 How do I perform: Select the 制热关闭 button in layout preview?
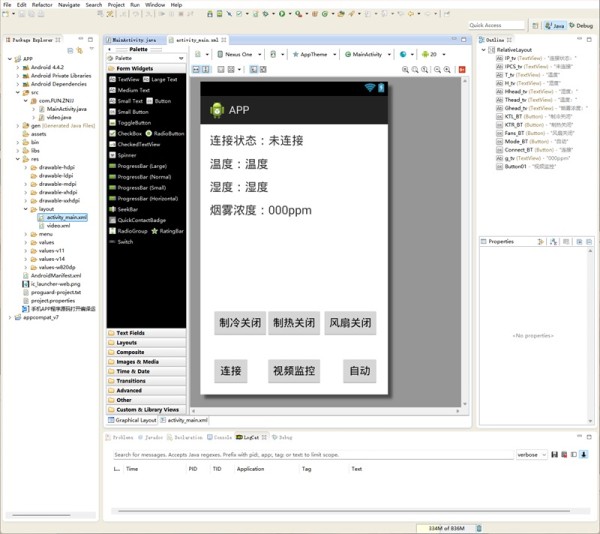point(294,323)
